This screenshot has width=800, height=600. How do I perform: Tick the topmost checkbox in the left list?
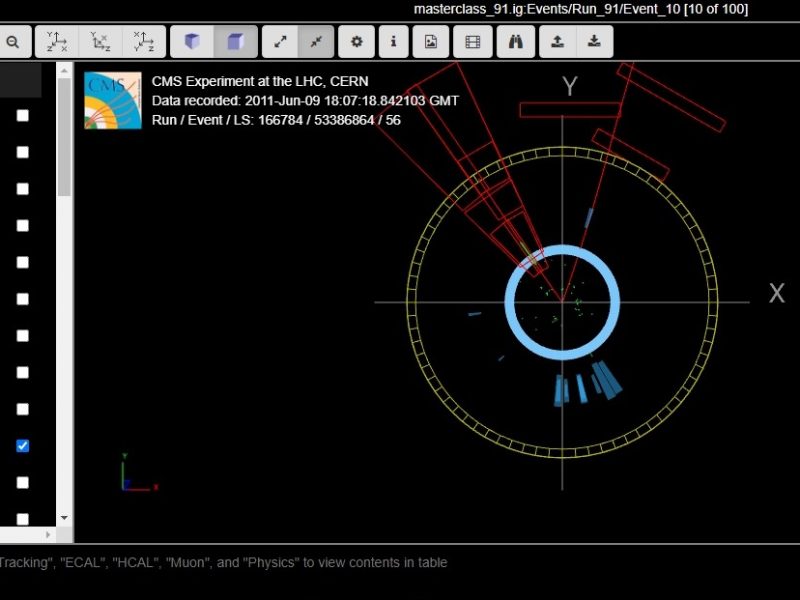pos(23,115)
